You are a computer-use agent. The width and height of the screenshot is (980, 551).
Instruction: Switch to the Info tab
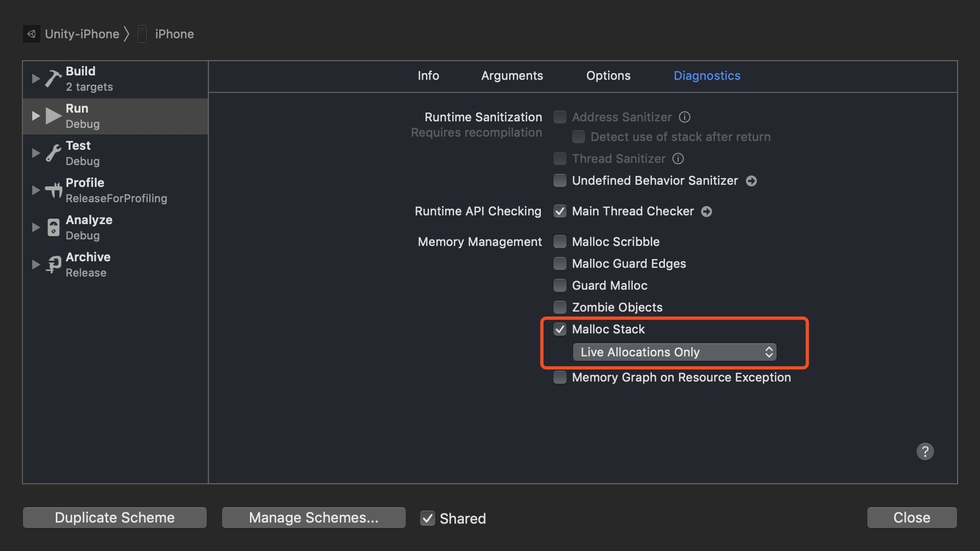click(x=428, y=75)
